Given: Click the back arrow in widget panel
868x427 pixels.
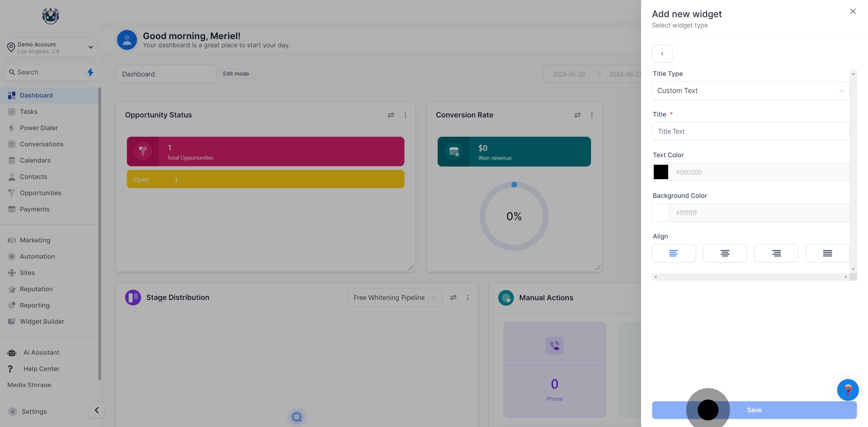Looking at the screenshot, I should pyautogui.click(x=662, y=54).
